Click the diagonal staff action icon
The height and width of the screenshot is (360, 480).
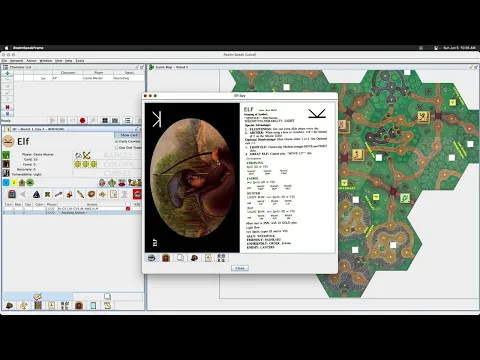pyautogui.click(x=80, y=194)
